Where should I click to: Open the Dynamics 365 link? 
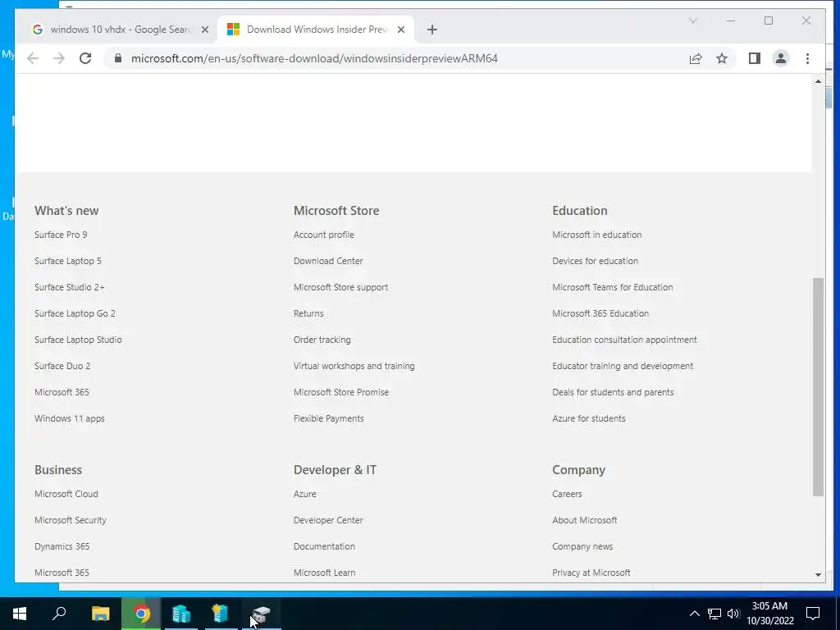tap(62, 546)
